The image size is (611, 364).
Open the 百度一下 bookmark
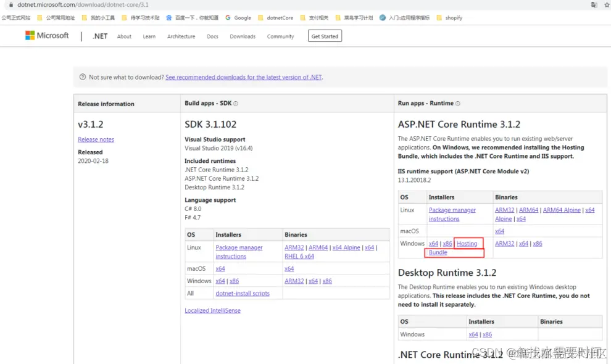tap(192, 18)
